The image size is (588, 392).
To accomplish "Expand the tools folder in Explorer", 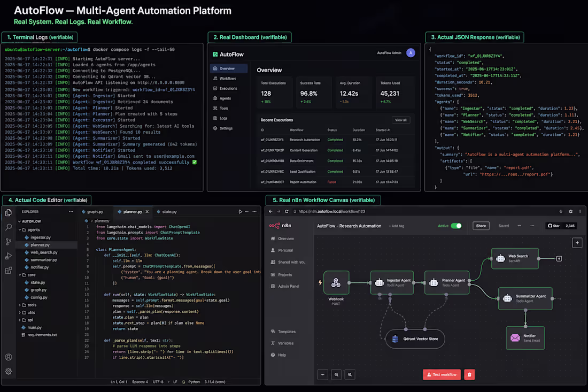I will 20,305.
